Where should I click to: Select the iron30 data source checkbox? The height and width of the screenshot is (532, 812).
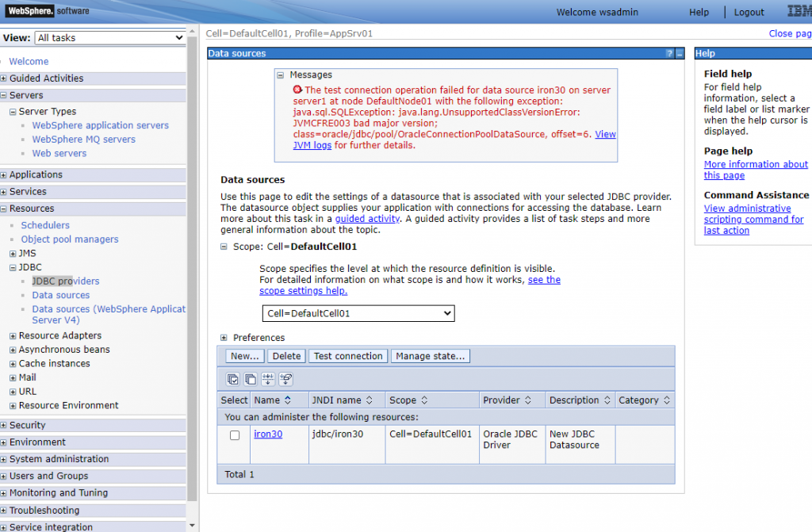click(235, 435)
